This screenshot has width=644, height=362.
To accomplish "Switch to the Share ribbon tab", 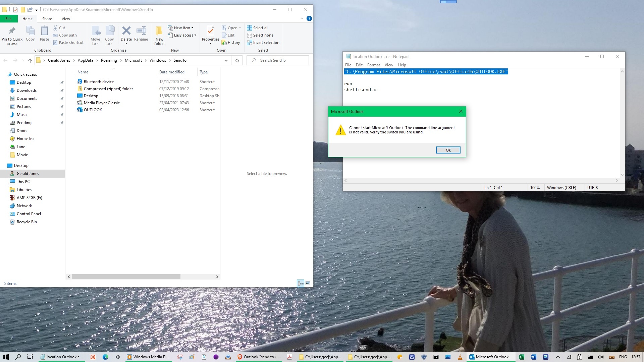I will point(47,19).
